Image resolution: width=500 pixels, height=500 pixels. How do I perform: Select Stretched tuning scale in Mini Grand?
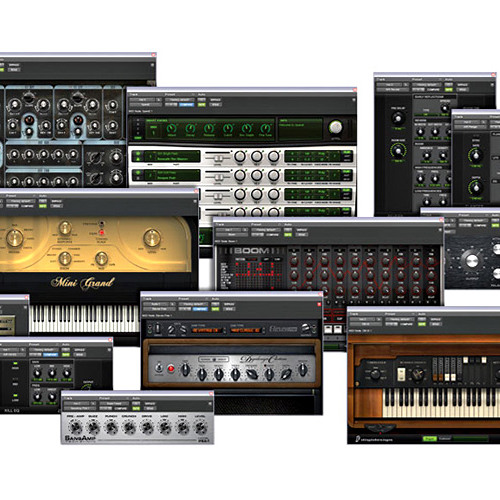pos(102,223)
